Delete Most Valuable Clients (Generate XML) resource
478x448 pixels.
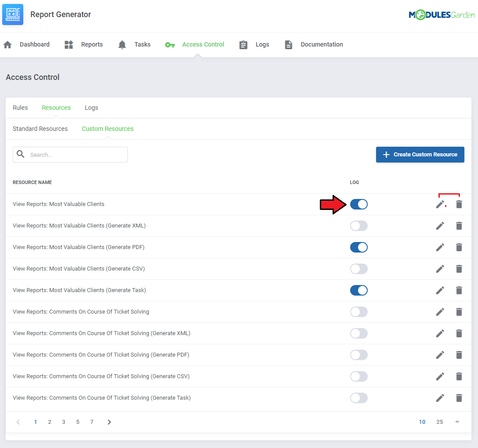coord(459,226)
